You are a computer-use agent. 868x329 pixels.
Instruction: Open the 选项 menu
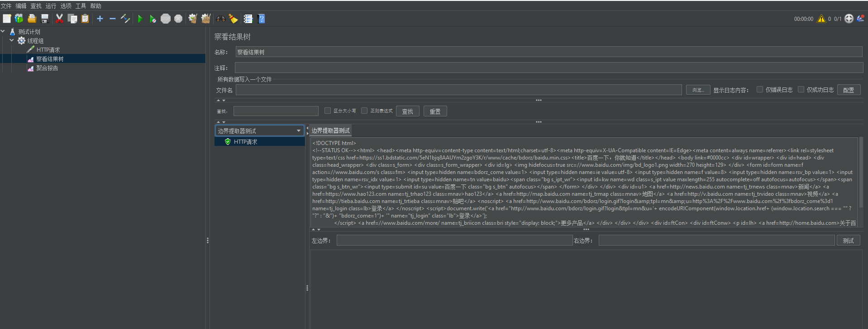66,6
